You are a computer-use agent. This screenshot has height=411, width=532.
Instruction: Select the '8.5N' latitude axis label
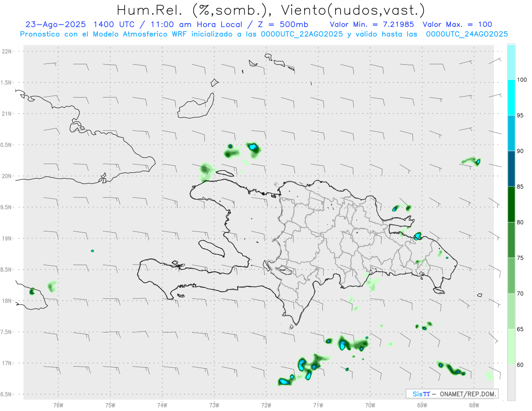[x=6, y=270]
